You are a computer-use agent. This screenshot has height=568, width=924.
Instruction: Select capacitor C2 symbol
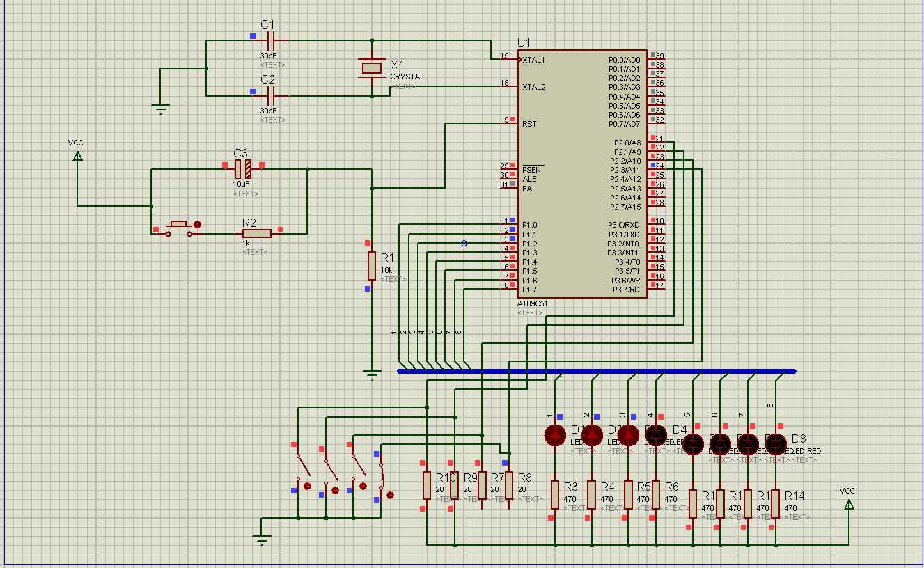pyautogui.click(x=272, y=95)
